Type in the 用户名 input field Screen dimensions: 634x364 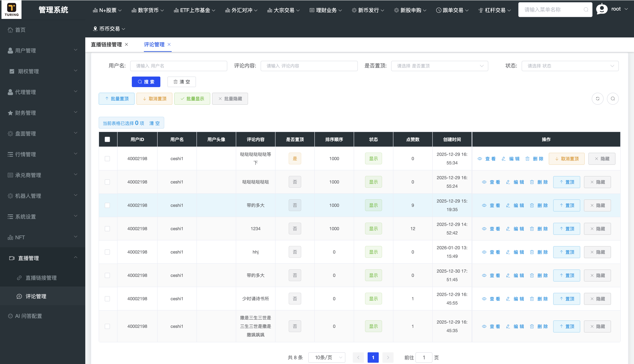(179, 66)
